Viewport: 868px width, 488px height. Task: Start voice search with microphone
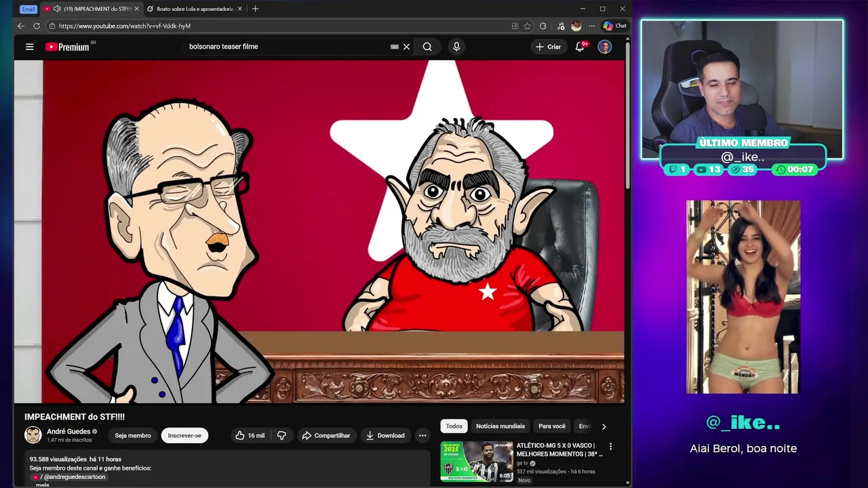pos(456,47)
